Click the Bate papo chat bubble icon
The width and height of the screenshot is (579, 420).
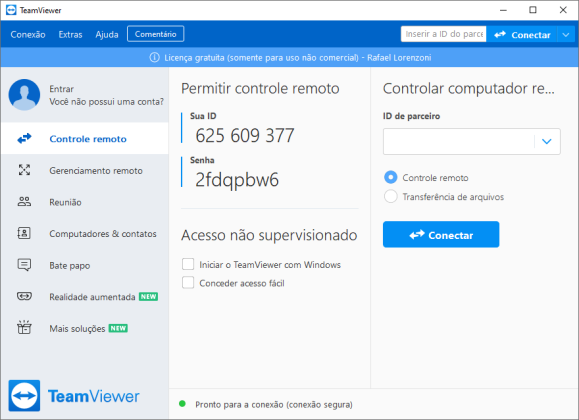point(24,265)
